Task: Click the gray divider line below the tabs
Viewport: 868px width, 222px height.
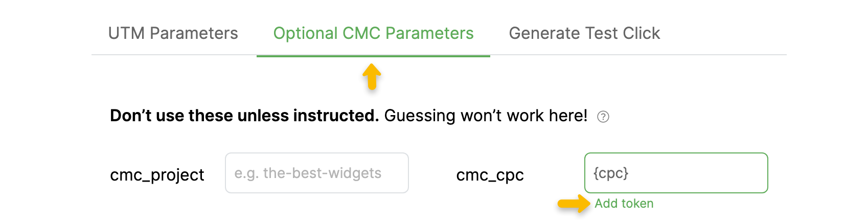Action: 639,55
